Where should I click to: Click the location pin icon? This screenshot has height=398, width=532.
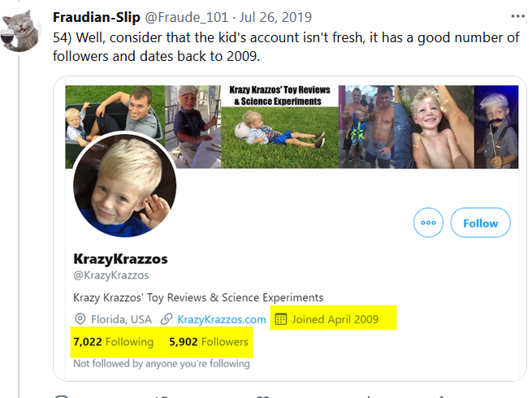(x=80, y=319)
